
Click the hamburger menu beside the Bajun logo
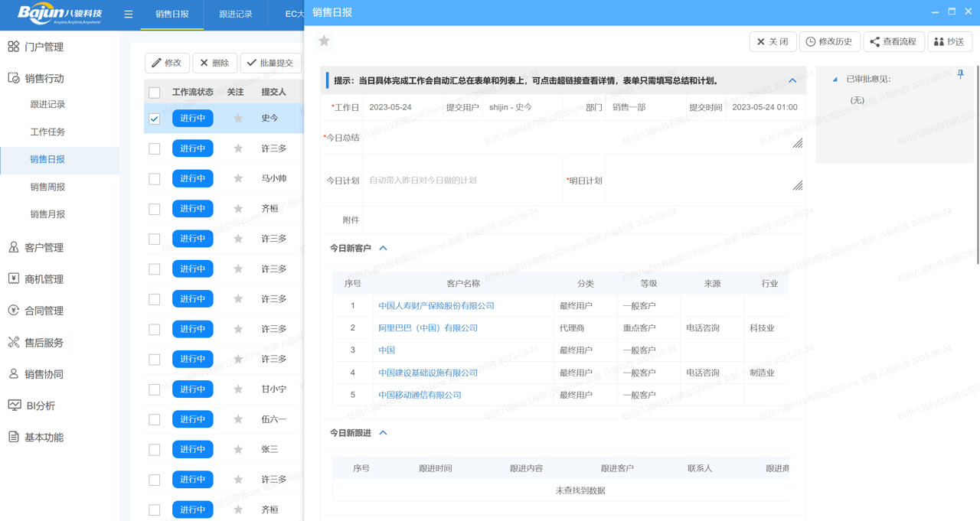(127, 14)
